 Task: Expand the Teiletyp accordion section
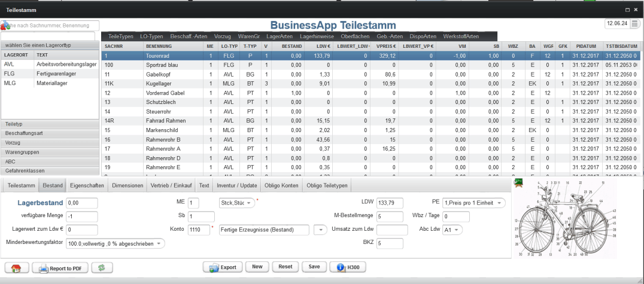[50, 124]
